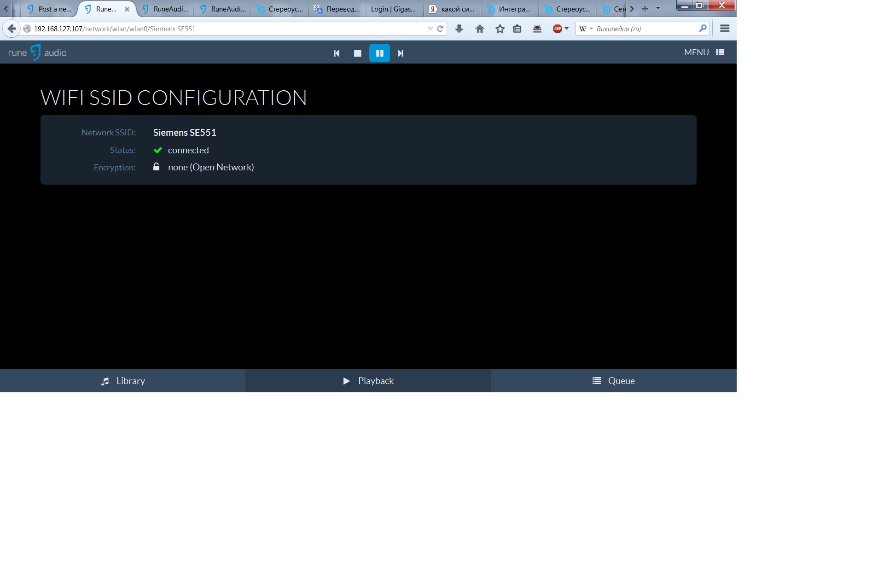Screen dimensions: 884x588
Task: Click the browser refresh button
Action: 440,28
